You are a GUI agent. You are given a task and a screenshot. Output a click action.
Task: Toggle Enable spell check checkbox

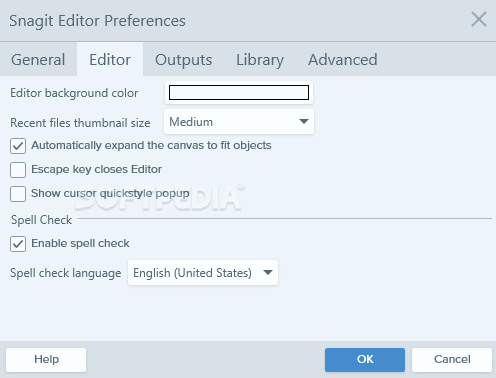pyautogui.click(x=18, y=244)
